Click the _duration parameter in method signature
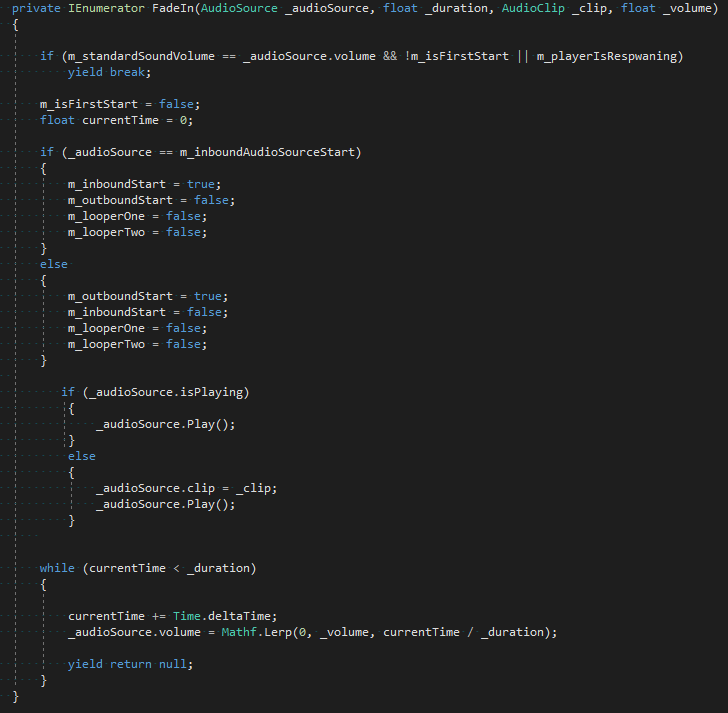The width and height of the screenshot is (728, 713). (456, 9)
